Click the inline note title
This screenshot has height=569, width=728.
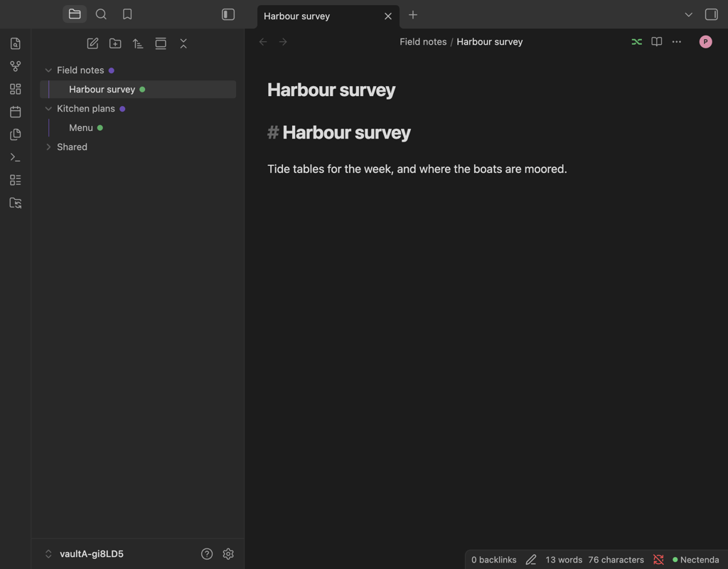click(331, 90)
